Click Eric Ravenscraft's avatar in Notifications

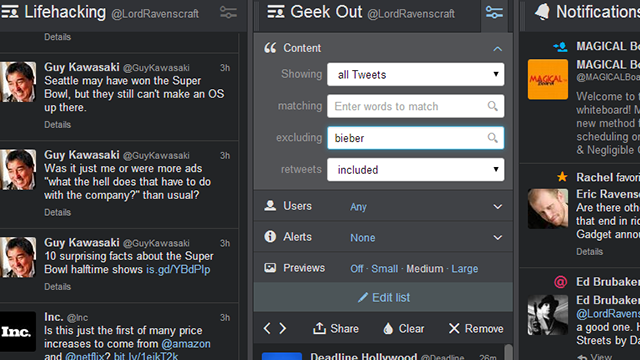(548, 208)
